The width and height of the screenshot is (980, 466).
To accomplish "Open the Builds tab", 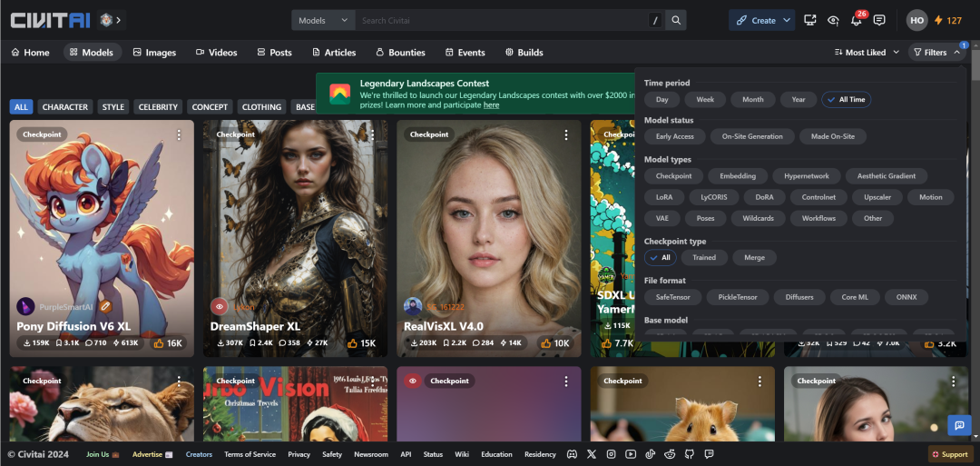I will (524, 53).
